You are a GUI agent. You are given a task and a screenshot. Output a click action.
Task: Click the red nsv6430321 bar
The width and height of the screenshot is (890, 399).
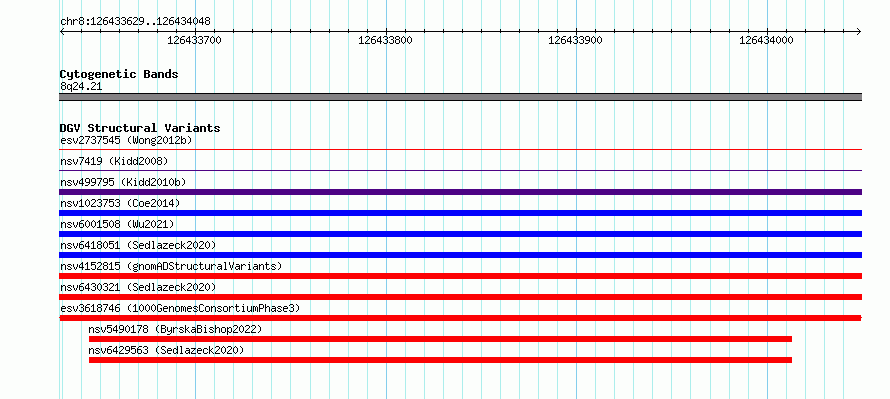point(461,297)
